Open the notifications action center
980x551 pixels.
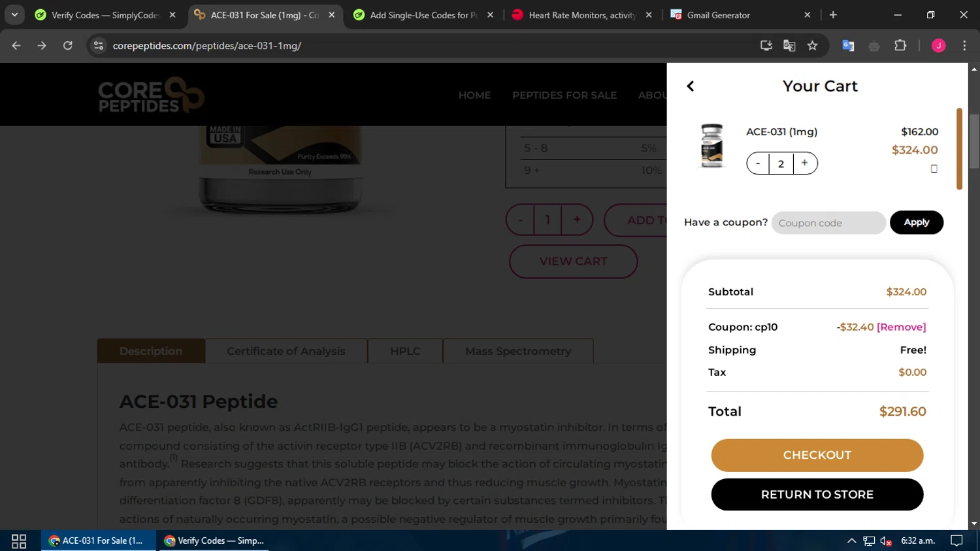(956, 541)
